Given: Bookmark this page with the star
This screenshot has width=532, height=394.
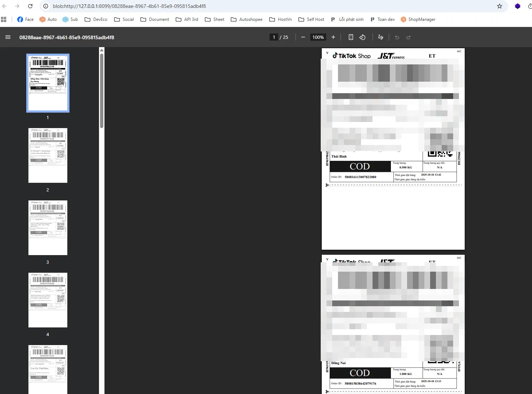Looking at the screenshot, I should (x=500, y=6).
